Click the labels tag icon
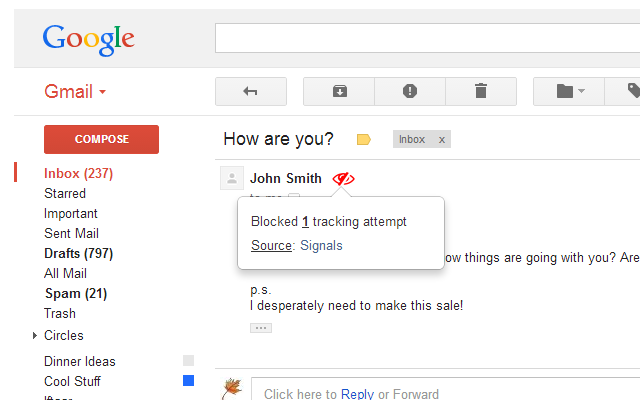 click(x=633, y=91)
